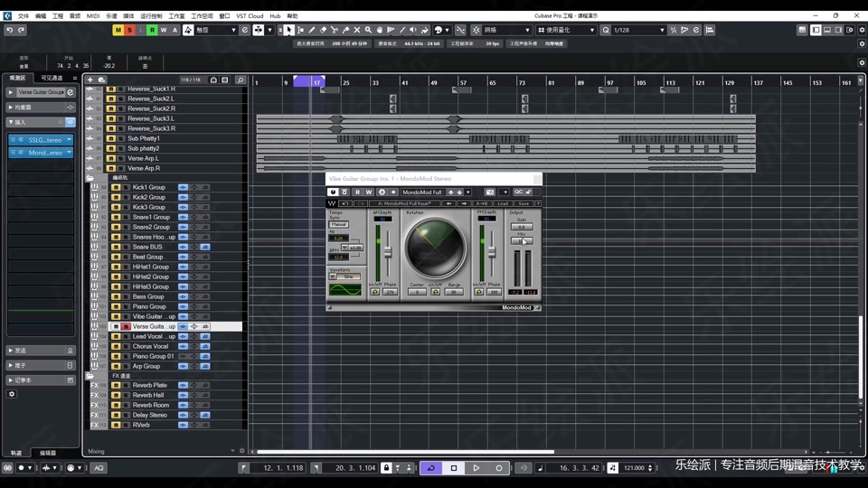The width and height of the screenshot is (868, 488).
Task: Adjust the AM Depth slider handle
Action: click(x=388, y=252)
